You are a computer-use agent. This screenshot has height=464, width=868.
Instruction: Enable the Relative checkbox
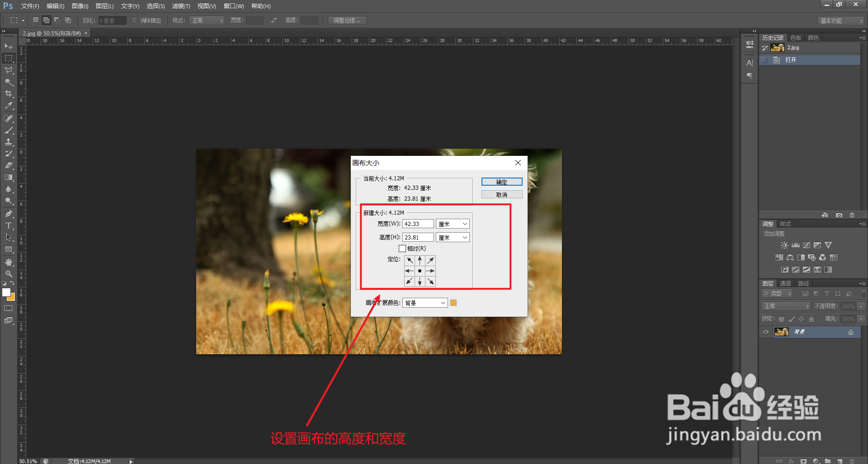click(402, 248)
